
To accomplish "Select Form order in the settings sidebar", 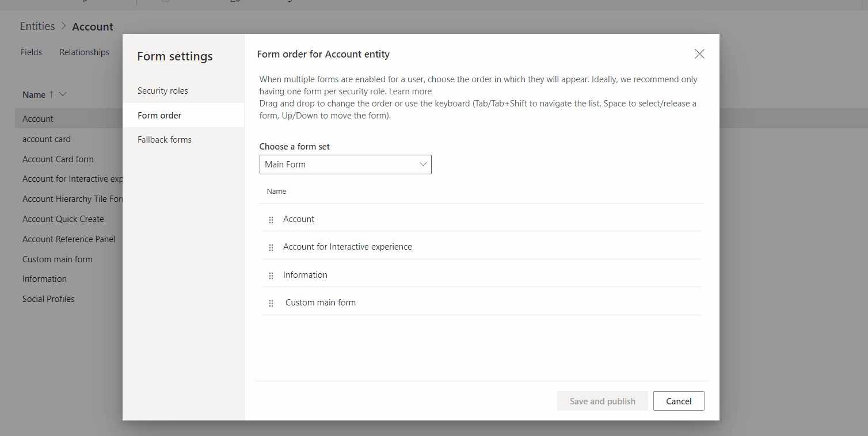I will [159, 115].
